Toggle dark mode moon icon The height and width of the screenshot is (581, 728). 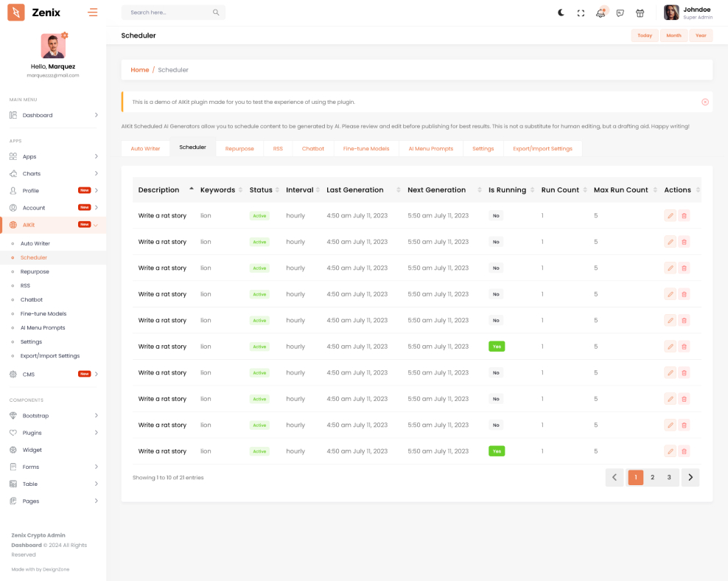click(561, 13)
